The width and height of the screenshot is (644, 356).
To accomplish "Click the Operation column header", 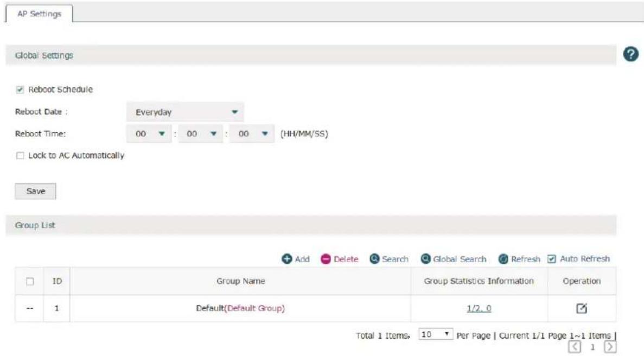I will pos(582,281).
